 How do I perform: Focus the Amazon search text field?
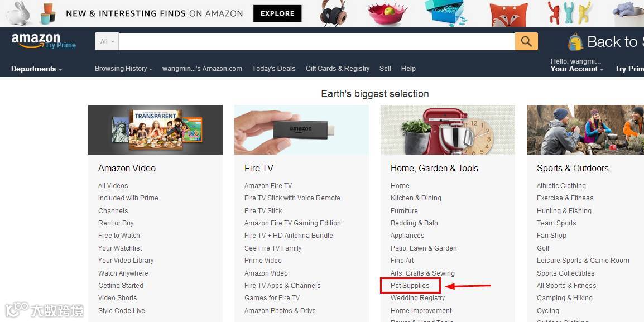(316, 41)
